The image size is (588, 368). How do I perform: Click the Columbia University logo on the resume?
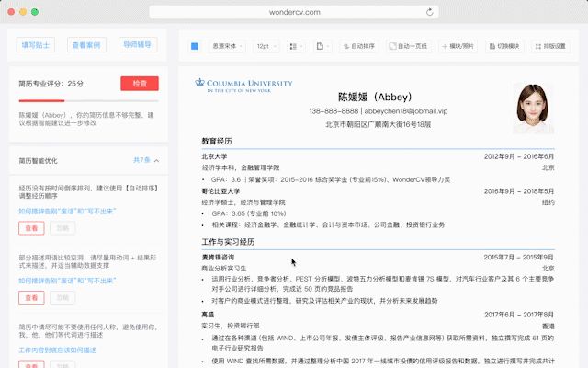point(243,86)
